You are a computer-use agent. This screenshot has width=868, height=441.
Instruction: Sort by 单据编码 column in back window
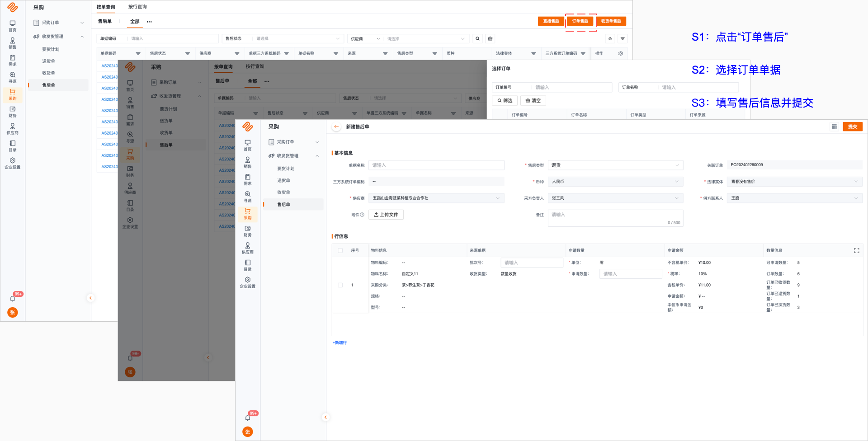click(138, 54)
